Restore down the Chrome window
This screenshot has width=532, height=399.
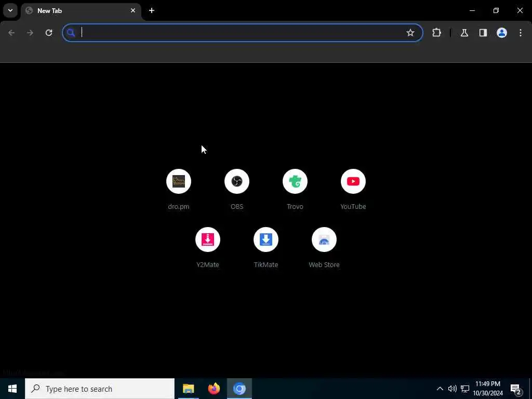(x=496, y=10)
